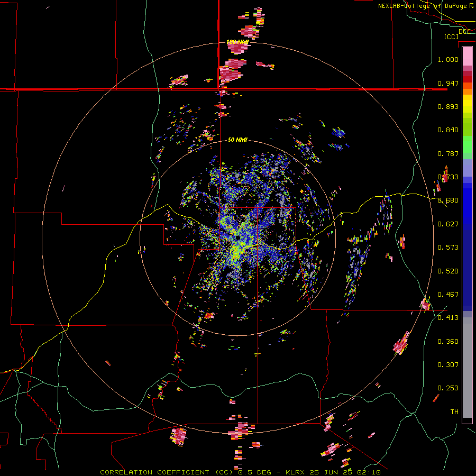Select the 0.680 scale label

coord(448,200)
